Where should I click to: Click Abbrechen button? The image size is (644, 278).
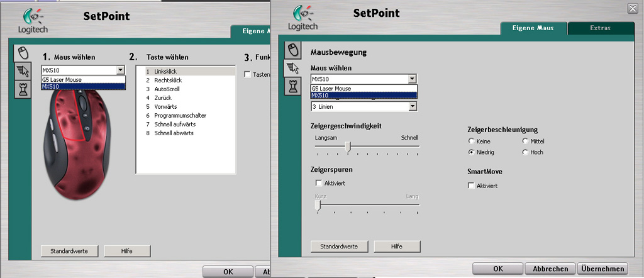[x=550, y=269]
